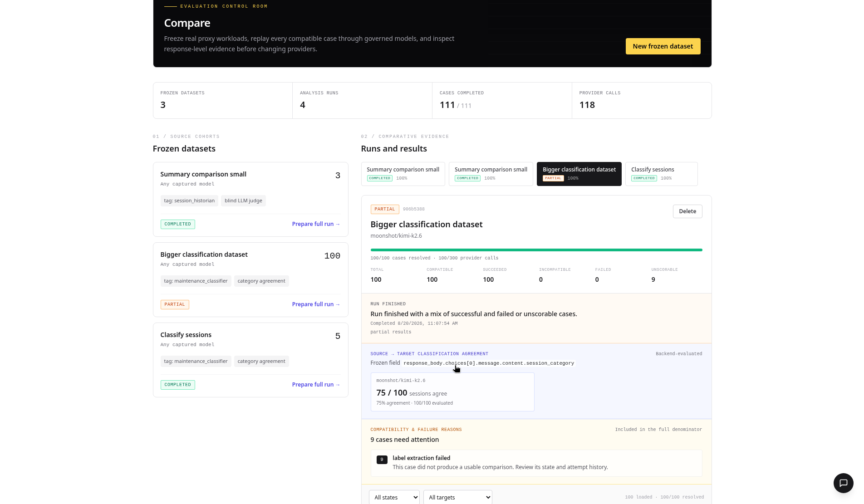The width and height of the screenshot is (864, 504).
Task: Click the Provider Calls 118 stat
Action: [x=587, y=105]
